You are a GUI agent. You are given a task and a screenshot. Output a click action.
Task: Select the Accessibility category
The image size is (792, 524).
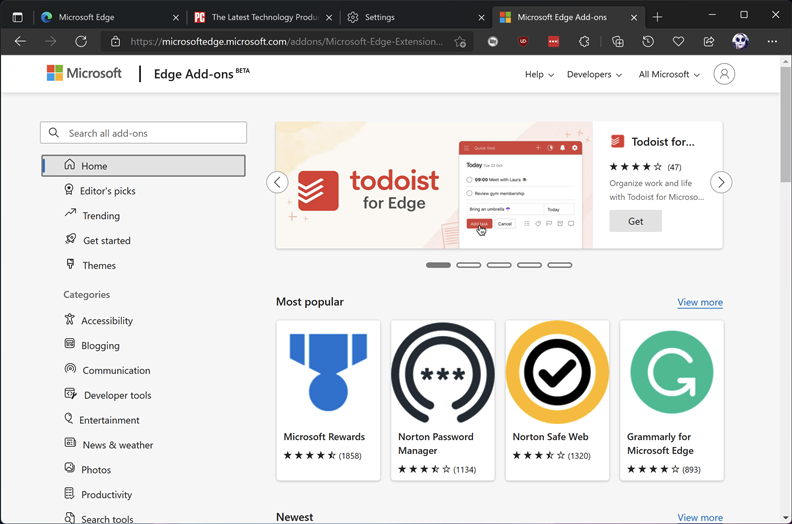click(98, 320)
